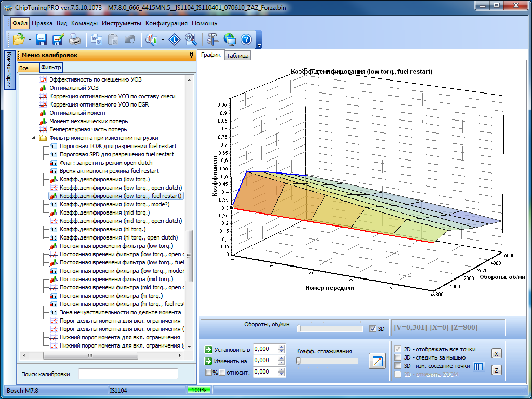This screenshot has width=532, height=399.
Task: Open settings hammer and wrench icon
Action: 212,39
